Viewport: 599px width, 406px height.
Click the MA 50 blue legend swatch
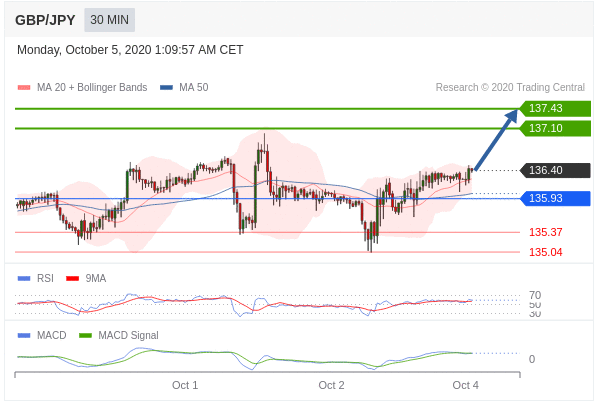pos(166,87)
